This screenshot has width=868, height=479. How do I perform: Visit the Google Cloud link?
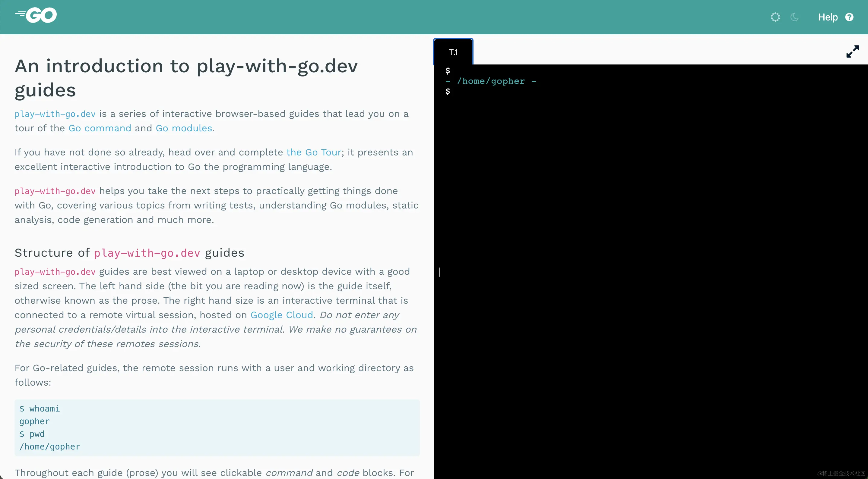(282, 315)
